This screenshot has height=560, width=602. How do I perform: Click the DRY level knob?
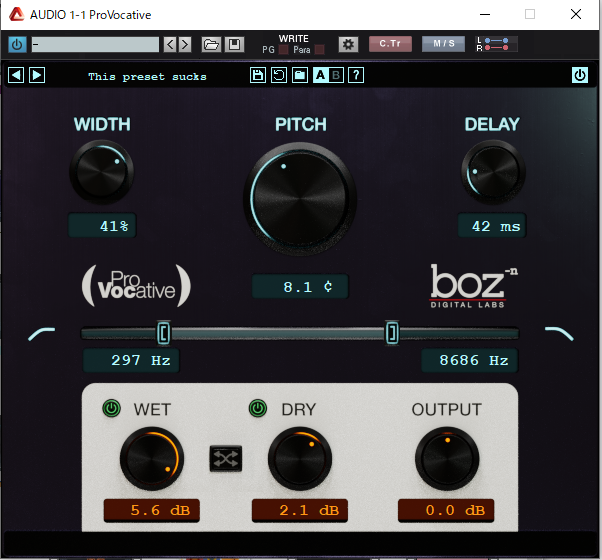tap(300, 459)
